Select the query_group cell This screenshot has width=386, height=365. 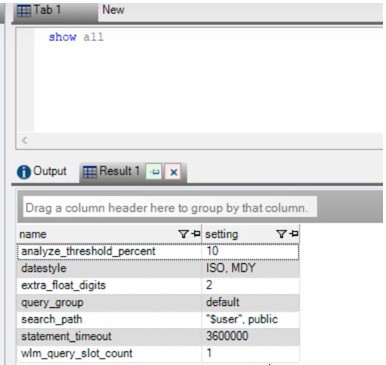pyautogui.click(x=109, y=303)
